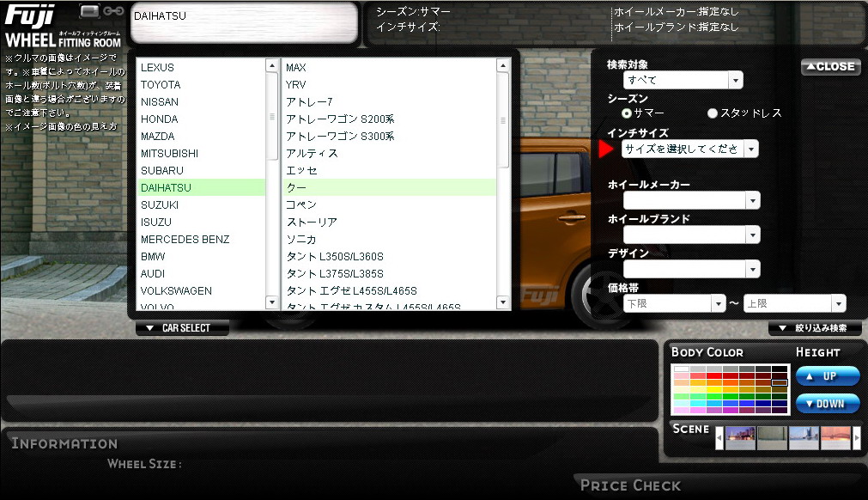Select TOYOTA in the maker list
868x500 pixels.
[202, 85]
